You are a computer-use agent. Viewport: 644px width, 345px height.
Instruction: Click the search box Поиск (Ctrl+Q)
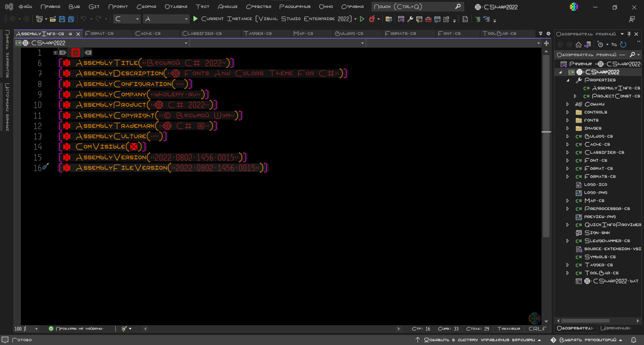point(418,7)
